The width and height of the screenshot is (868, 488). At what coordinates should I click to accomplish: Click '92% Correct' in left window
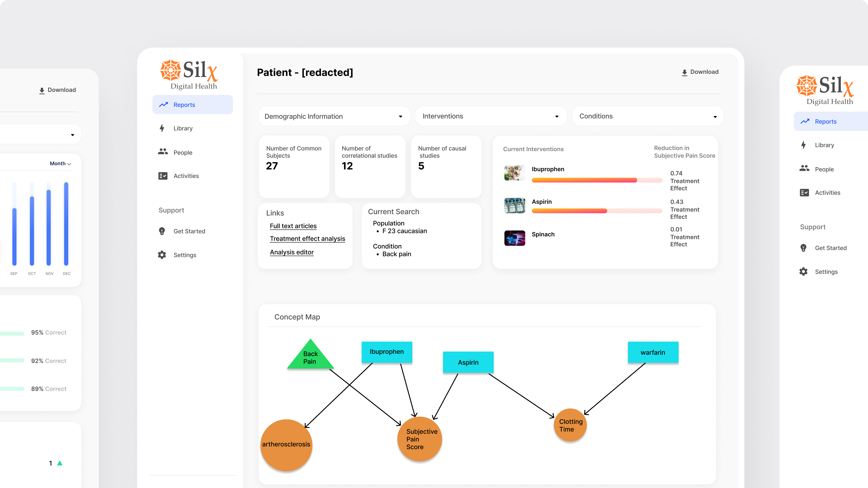coord(49,361)
